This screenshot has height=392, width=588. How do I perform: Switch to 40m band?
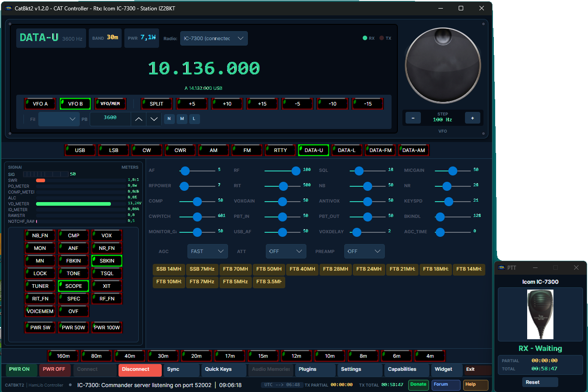coord(130,356)
